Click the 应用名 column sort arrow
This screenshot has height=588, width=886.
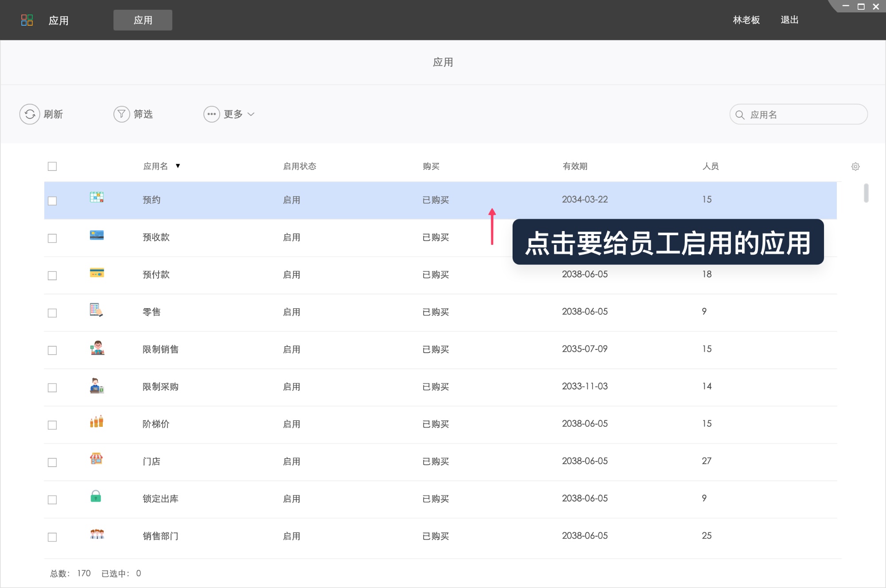pyautogui.click(x=177, y=166)
